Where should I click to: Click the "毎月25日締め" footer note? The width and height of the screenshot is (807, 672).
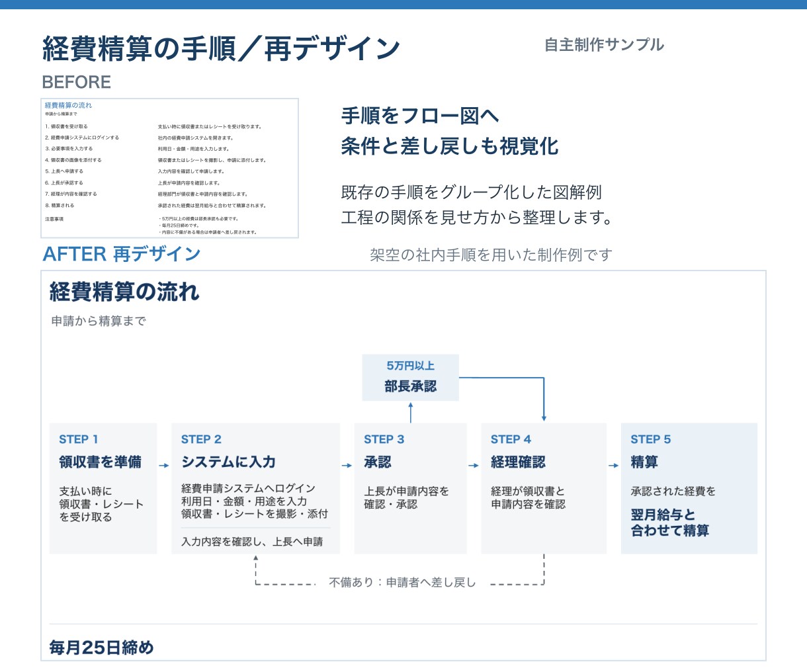[101, 648]
